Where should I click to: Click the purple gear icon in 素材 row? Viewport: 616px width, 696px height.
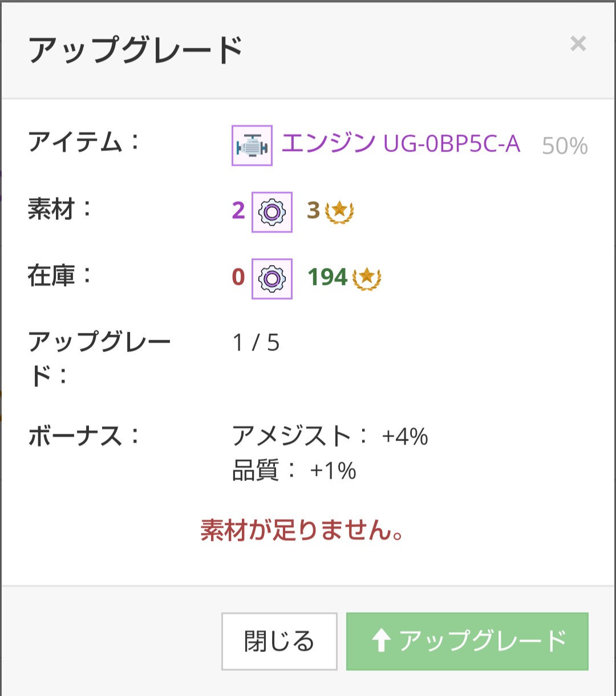tap(272, 212)
